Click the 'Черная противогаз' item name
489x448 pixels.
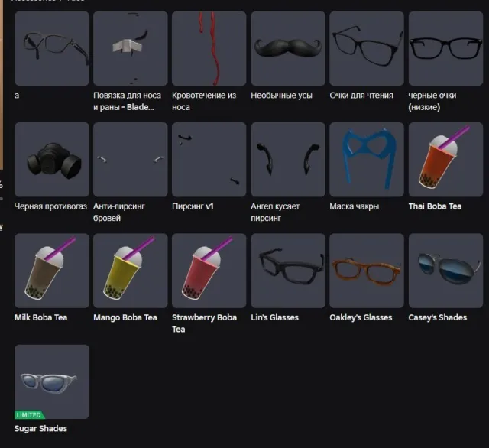(50, 206)
